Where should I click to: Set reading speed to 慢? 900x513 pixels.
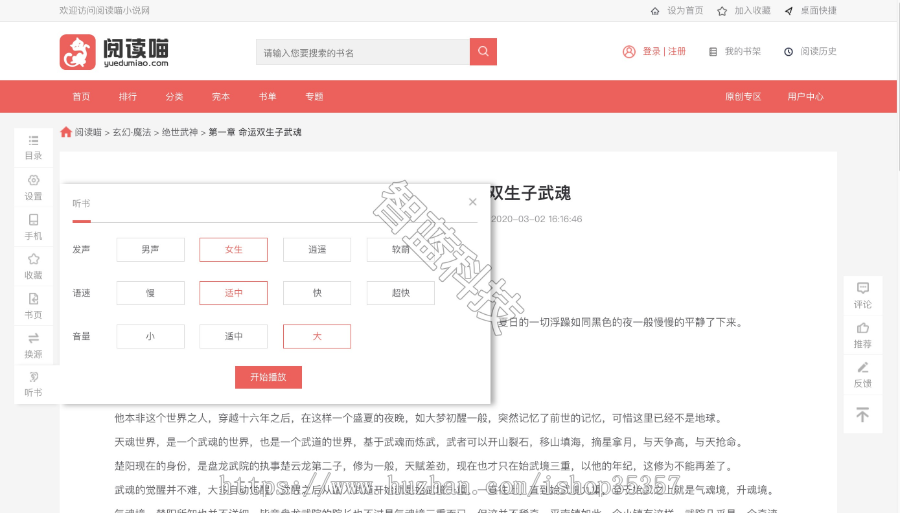pos(150,293)
